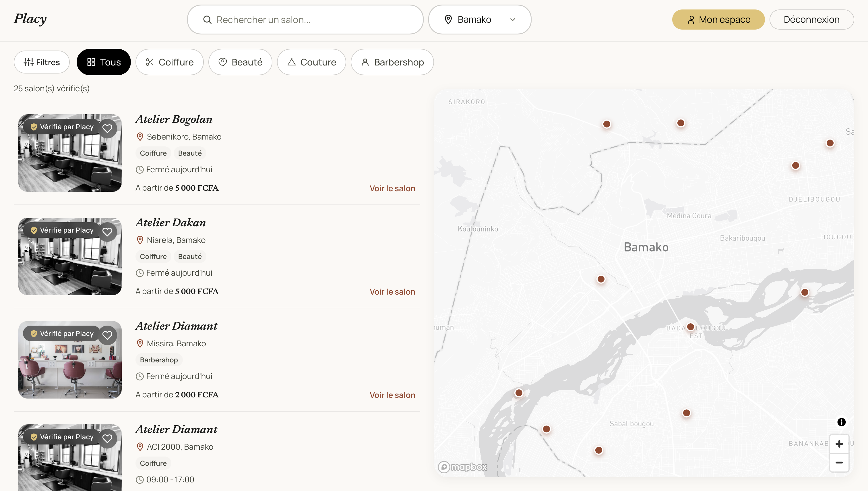Favorite Atelier Bogolan with heart icon
Image resolution: width=868 pixels, height=491 pixels.
pyautogui.click(x=107, y=128)
